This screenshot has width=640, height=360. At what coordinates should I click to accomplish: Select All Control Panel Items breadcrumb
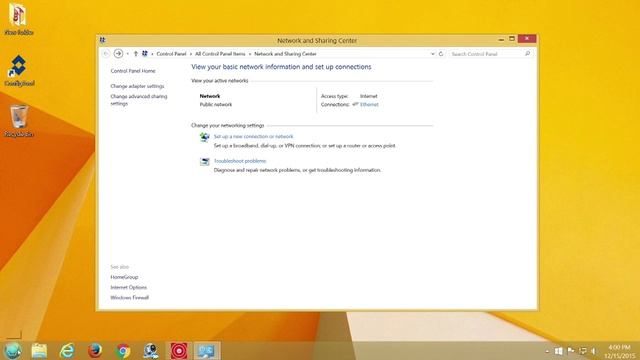click(x=220, y=54)
